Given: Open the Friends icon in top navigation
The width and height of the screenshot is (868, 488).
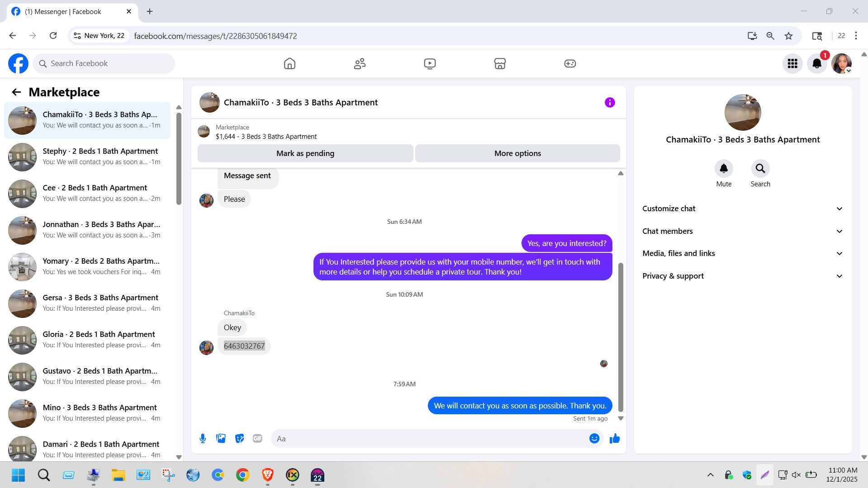Looking at the screenshot, I should pyautogui.click(x=360, y=64).
